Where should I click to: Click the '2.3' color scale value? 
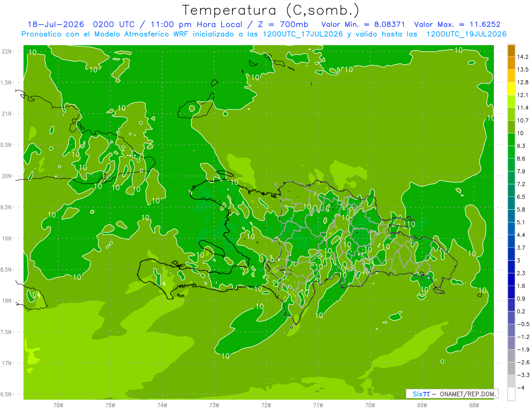(x=521, y=273)
